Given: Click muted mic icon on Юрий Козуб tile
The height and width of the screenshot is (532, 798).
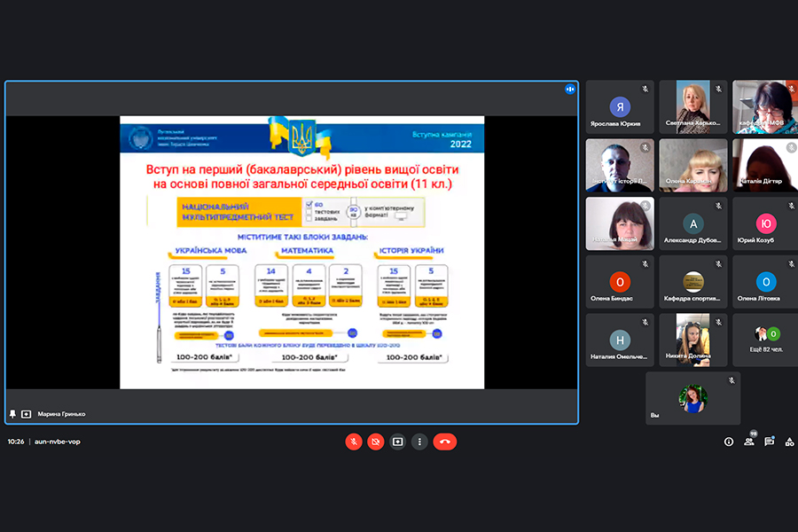Looking at the screenshot, I should 792,207.
